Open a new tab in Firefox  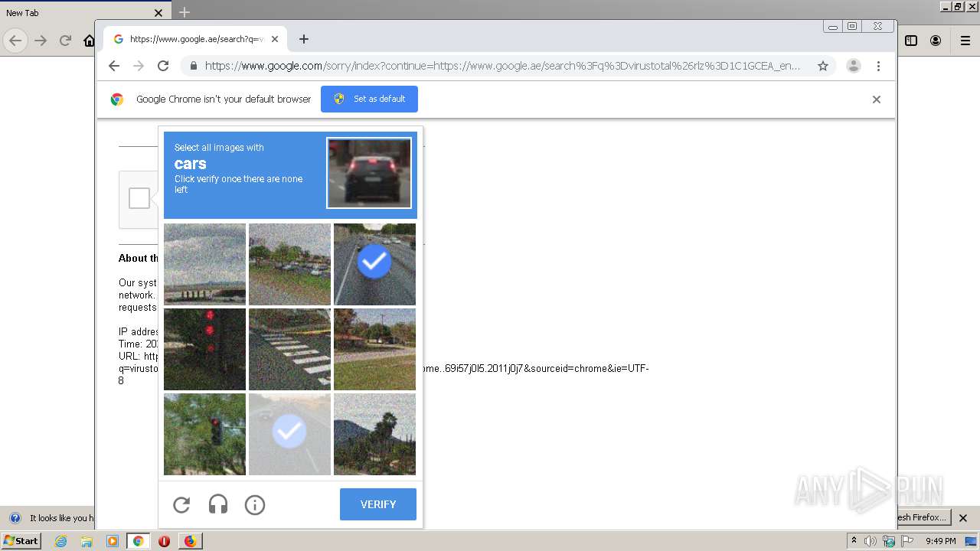click(185, 12)
